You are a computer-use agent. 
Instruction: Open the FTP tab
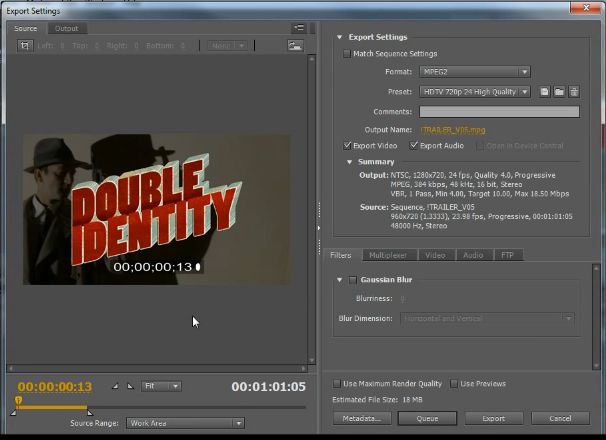(507, 255)
